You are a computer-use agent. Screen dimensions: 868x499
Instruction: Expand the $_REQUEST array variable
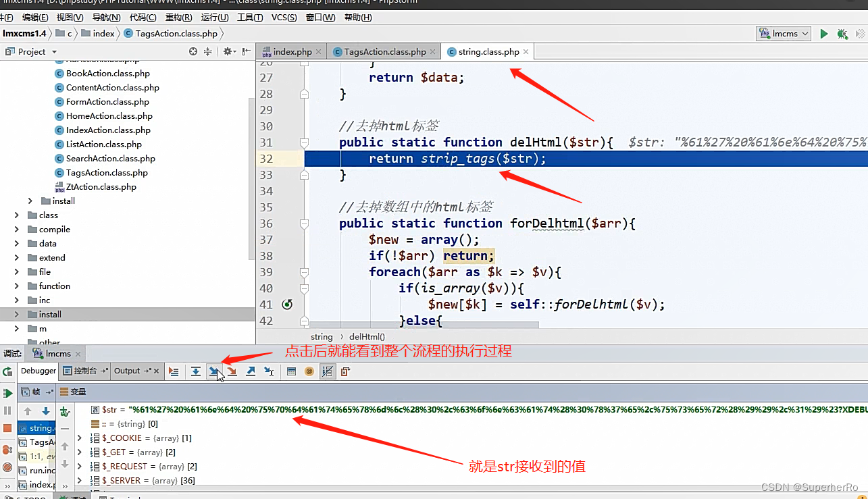(x=80, y=467)
